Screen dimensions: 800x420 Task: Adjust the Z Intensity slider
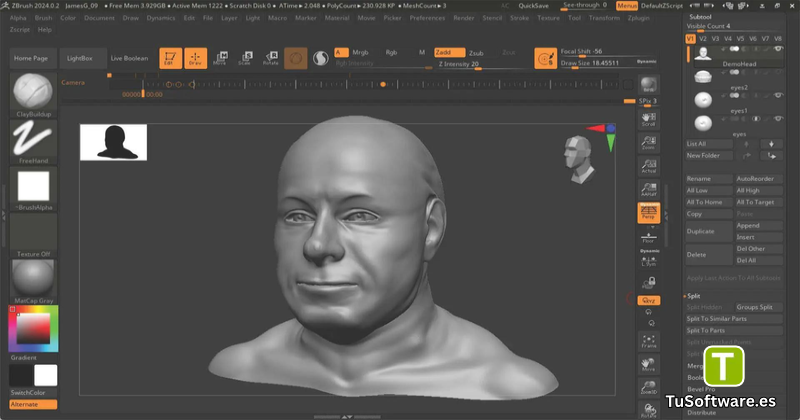click(x=482, y=64)
